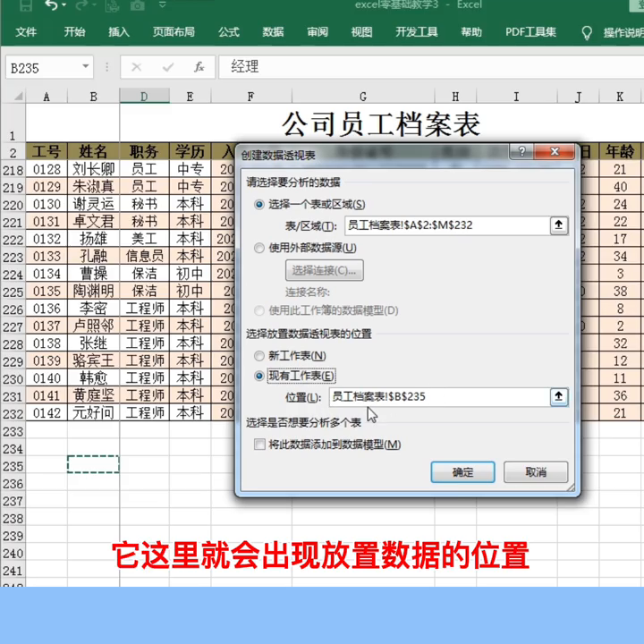The height and width of the screenshot is (644, 644).
Task: Click the 位置(L) input field
Action: [x=439, y=397]
